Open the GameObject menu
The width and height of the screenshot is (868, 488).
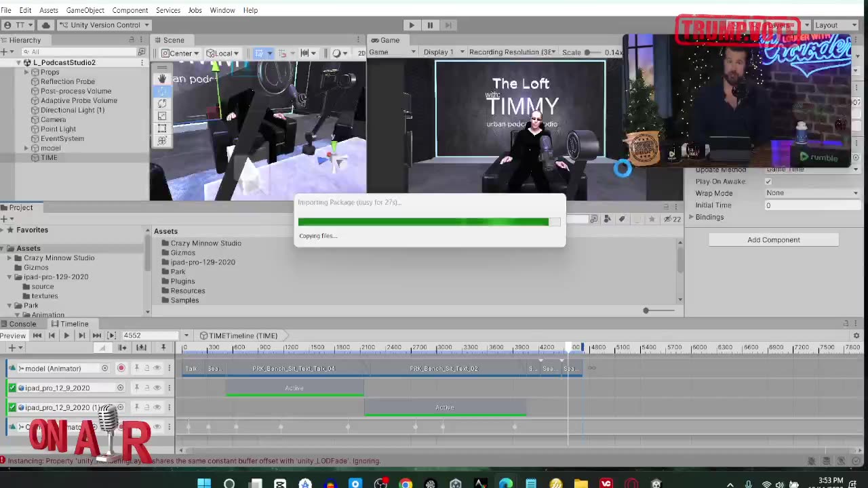[x=85, y=10]
